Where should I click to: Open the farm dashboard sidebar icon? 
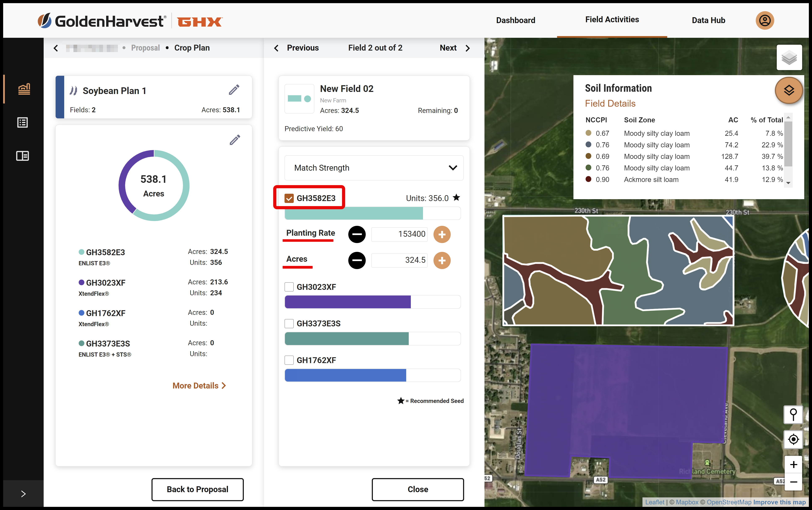(x=24, y=89)
